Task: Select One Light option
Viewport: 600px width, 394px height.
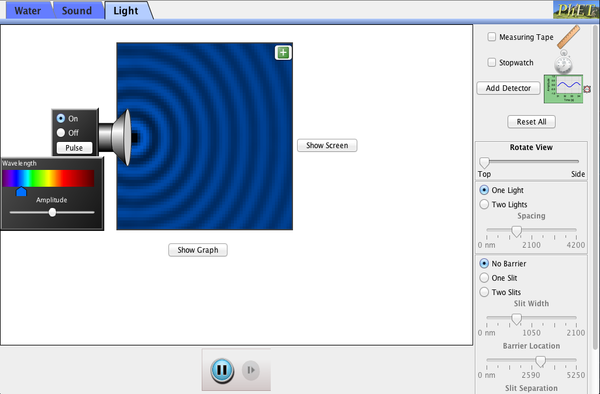Action: click(x=484, y=190)
